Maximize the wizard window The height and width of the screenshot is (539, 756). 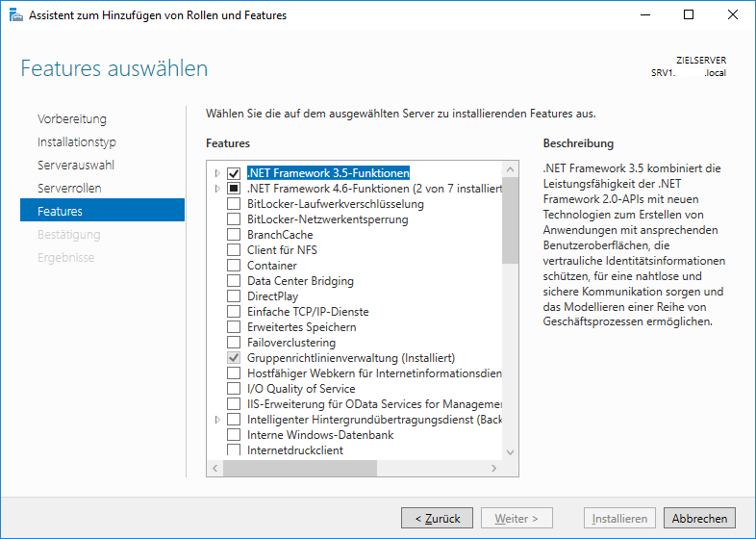coord(689,15)
